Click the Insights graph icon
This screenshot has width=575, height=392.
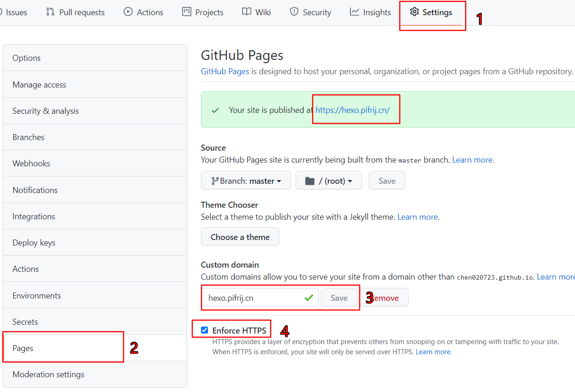355,12
